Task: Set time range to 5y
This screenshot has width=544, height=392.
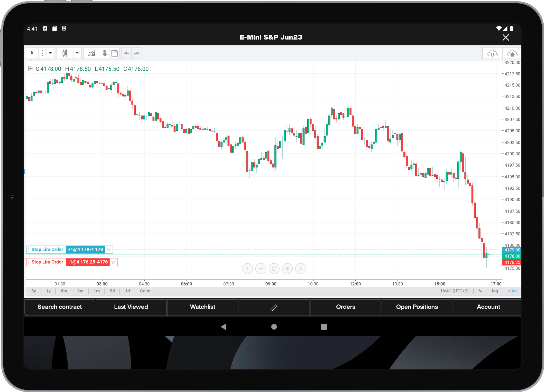Action: [34, 291]
